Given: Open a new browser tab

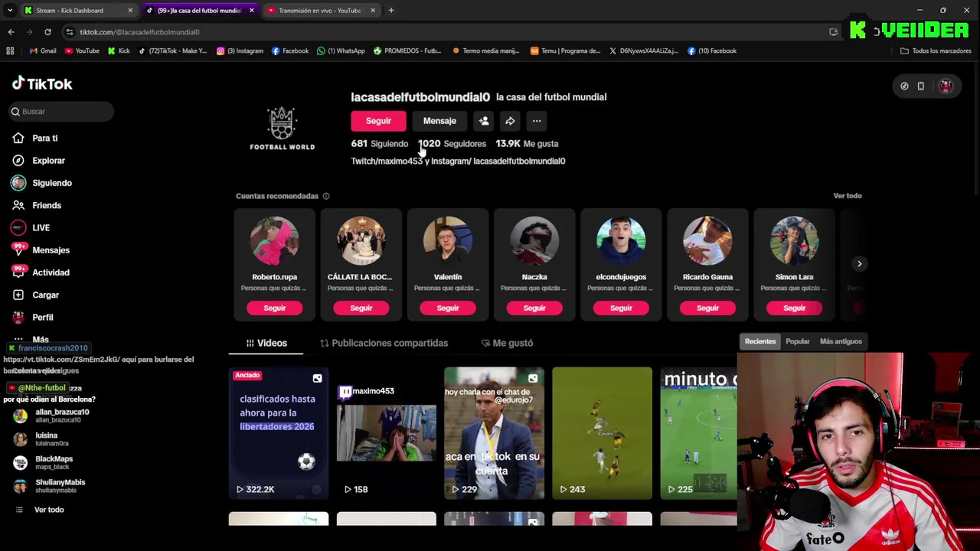Looking at the screenshot, I should [x=391, y=11].
